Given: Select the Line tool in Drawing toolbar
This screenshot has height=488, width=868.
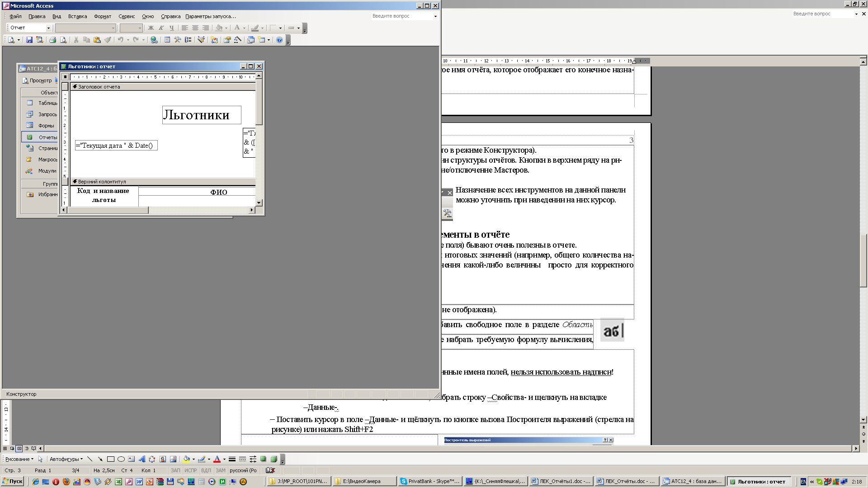Looking at the screenshot, I should tap(90, 459).
